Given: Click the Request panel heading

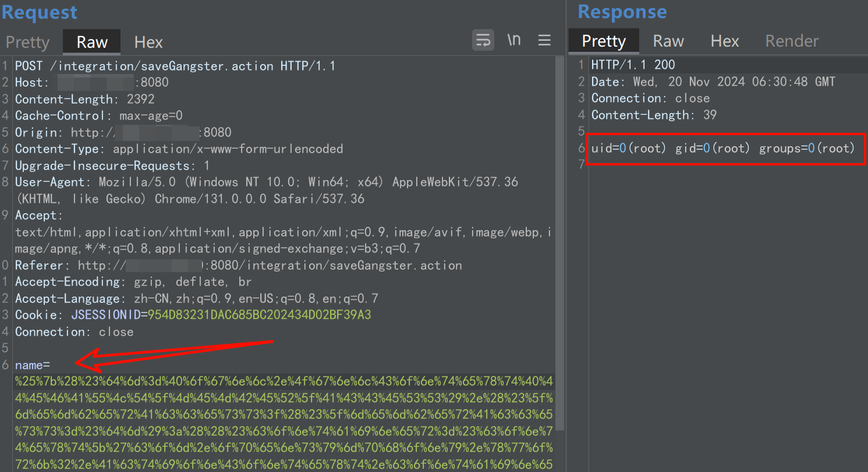Looking at the screenshot, I should pyautogui.click(x=40, y=12).
